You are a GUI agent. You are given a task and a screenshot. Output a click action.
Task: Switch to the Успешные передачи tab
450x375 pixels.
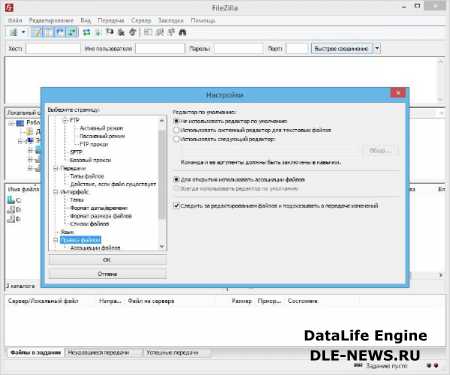pyautogui.click(x=173, y=352)
